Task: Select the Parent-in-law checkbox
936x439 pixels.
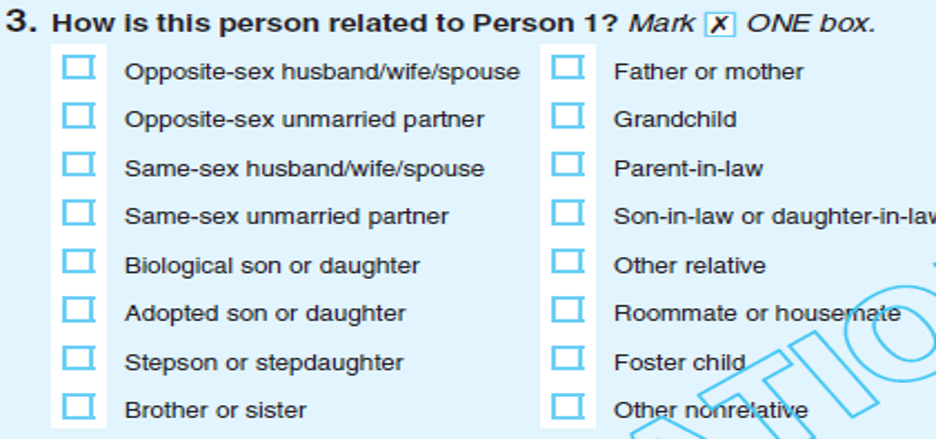Action: pos(567,165)
